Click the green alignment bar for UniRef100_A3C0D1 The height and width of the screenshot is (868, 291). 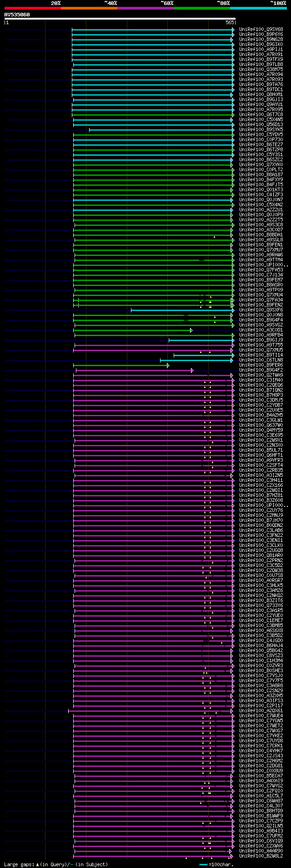pyautogui.click(x=133, y=330)
